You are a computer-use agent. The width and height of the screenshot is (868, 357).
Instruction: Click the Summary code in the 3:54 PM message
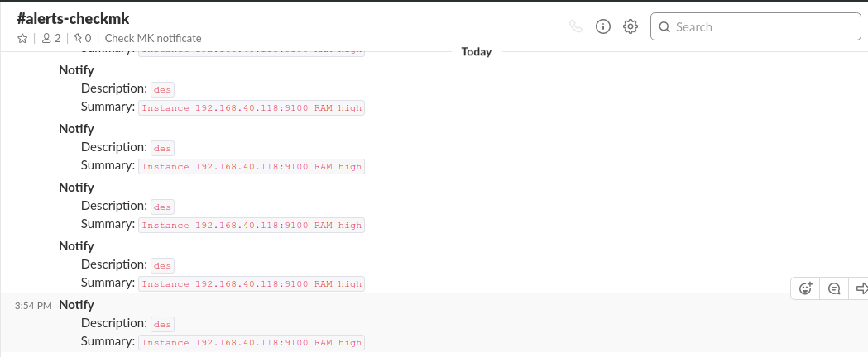pos(252,343)
